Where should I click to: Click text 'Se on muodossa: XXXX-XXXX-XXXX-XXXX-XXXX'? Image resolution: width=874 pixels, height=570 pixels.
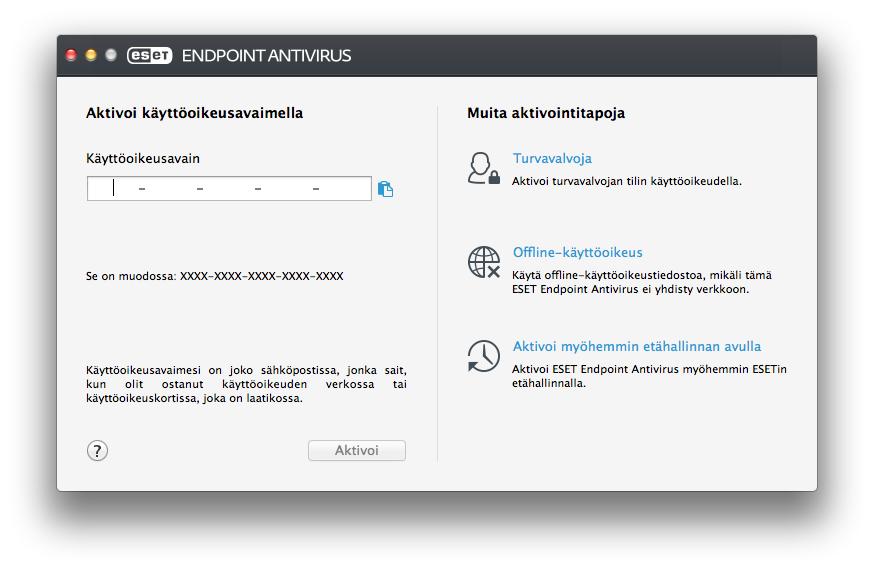click(215, 276)
